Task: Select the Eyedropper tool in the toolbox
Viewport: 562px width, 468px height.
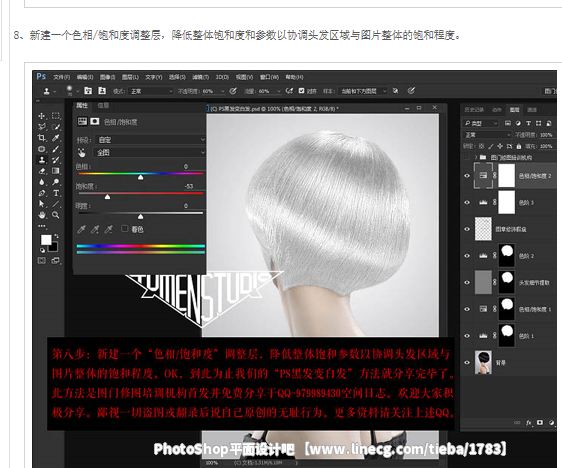Action: [x=56, y=138]
